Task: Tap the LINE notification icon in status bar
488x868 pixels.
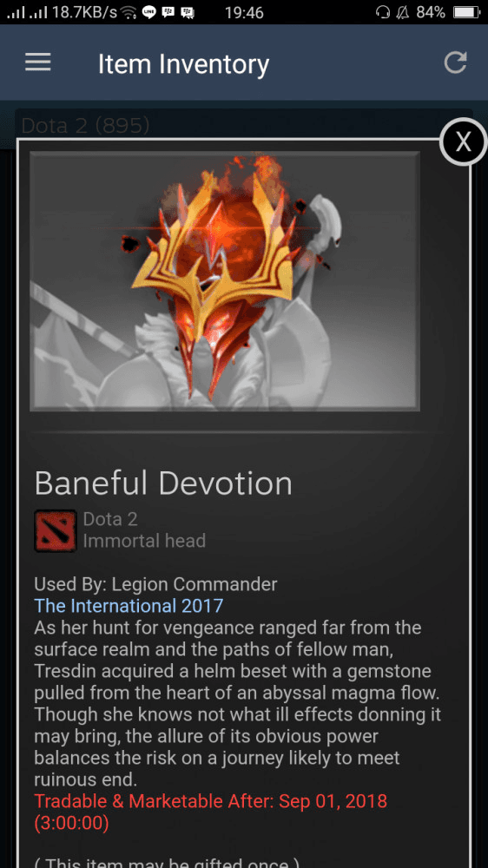Action: tap(149, 12)
